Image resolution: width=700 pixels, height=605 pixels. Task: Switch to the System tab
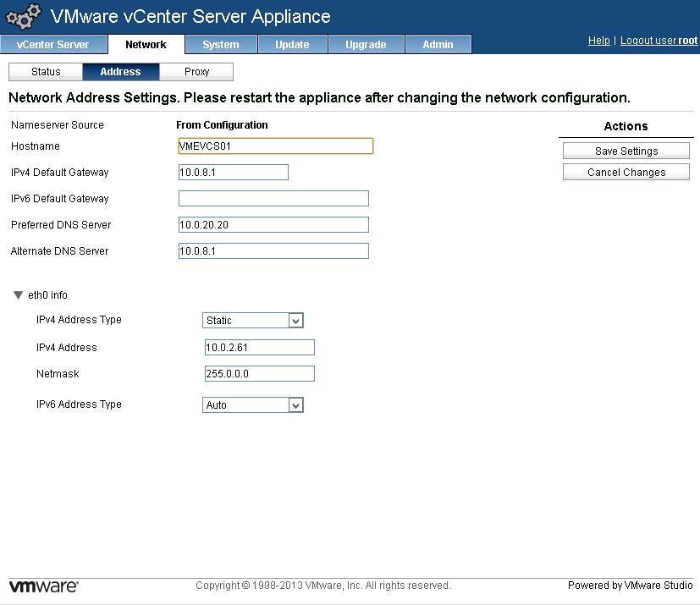[221, 45]
